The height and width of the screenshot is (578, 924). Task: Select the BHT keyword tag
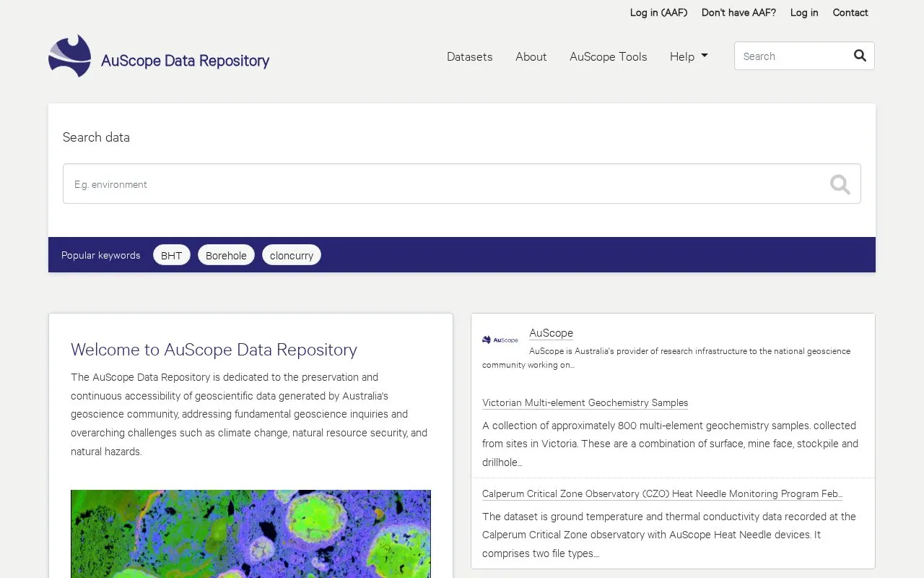pyautogui.click(x=172, y=255)
